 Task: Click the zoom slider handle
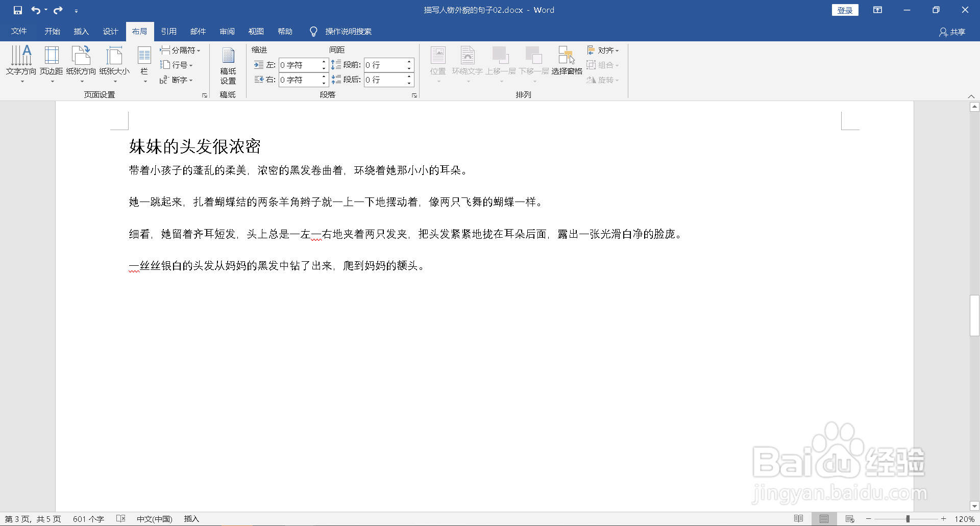coord(908,519)
